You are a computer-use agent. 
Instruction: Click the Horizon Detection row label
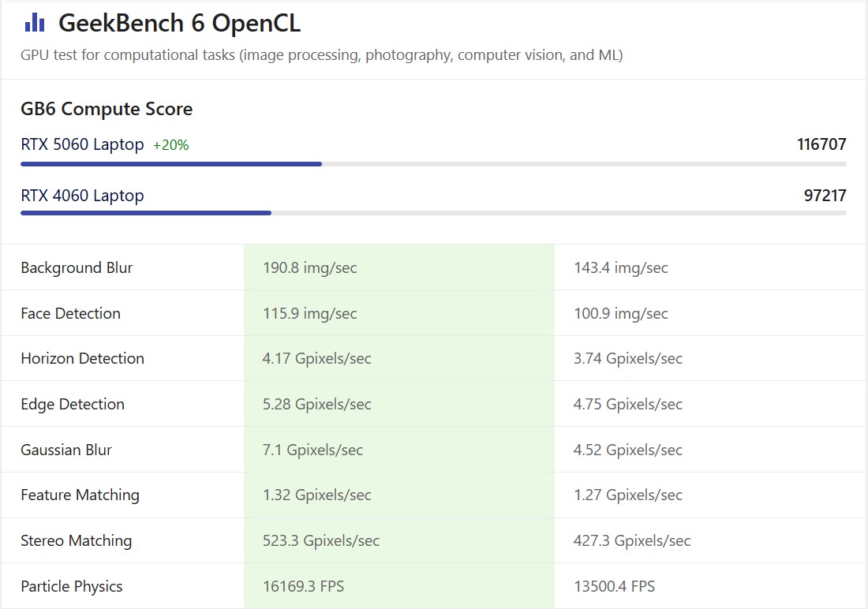(83, 359)
